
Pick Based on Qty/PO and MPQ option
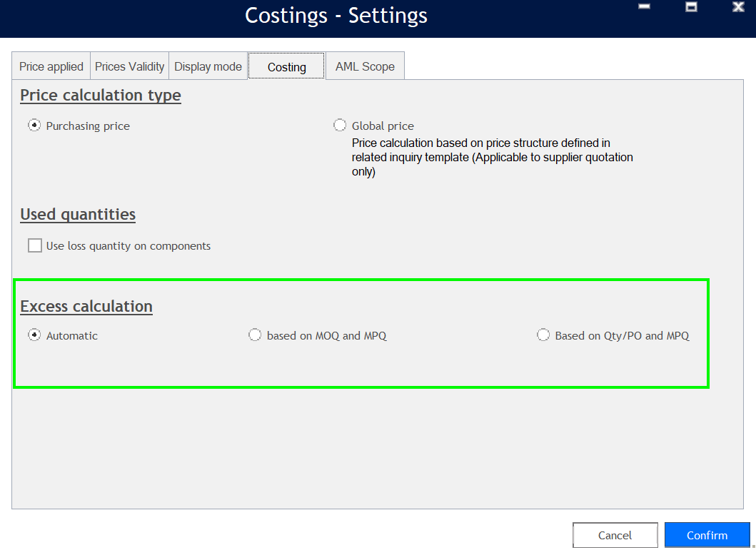point(543,335)
